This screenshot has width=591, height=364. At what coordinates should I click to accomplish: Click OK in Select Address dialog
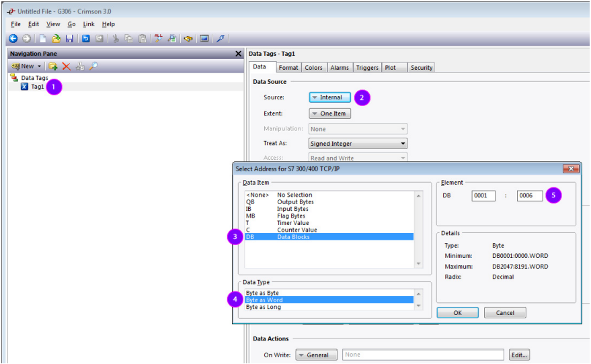458,313
